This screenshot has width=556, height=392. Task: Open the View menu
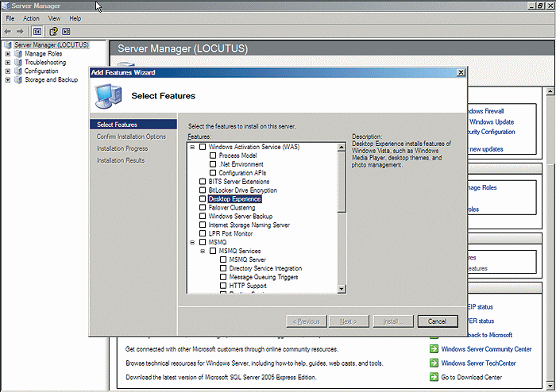(x=54, y=18)
